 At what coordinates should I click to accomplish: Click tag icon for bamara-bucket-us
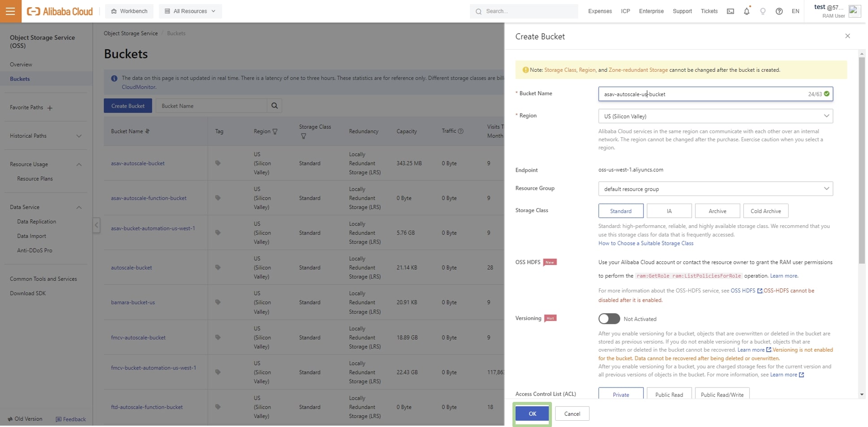(x=218, y=302)
